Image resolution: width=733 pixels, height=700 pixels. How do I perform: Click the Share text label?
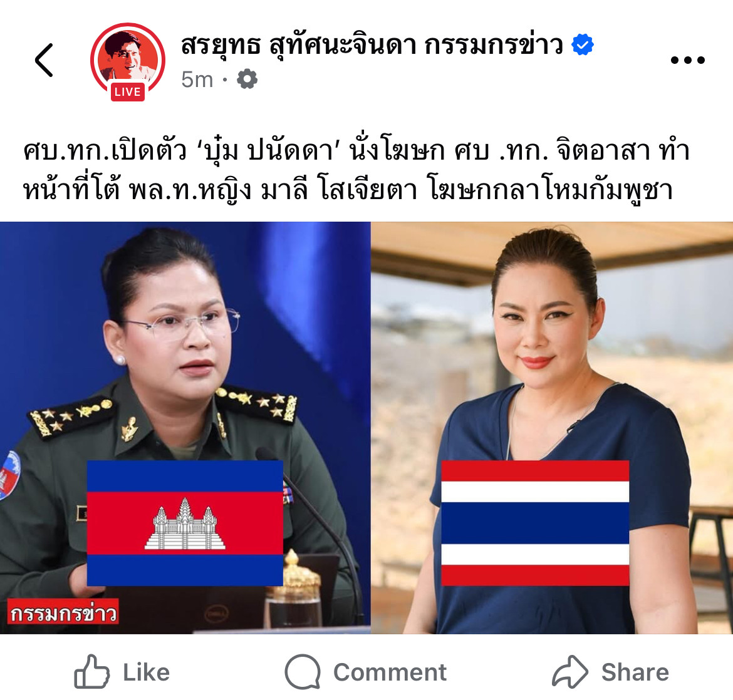tap(635, 672)
